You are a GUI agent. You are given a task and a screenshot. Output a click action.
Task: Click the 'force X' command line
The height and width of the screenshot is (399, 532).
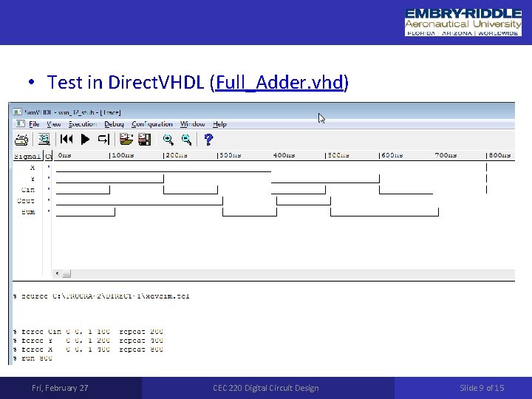(88, 349)
